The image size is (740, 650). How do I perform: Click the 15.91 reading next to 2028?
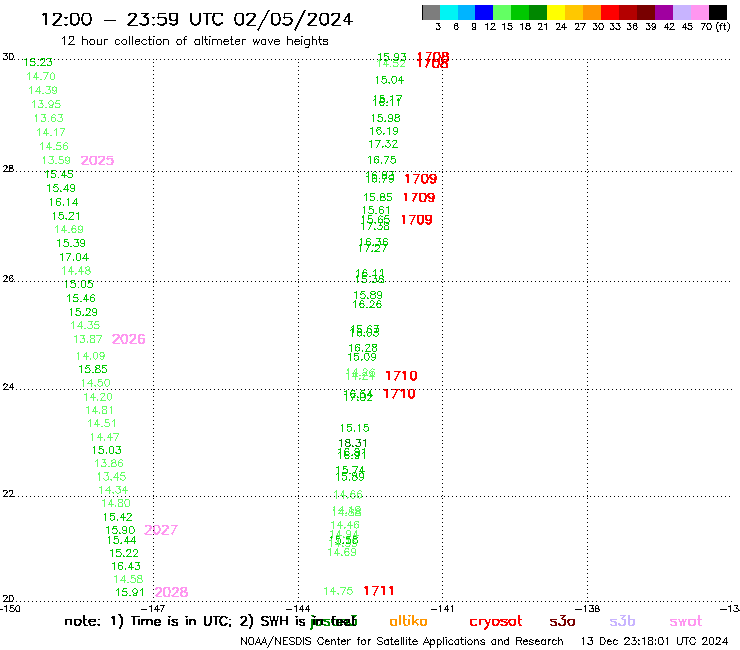click(130, 592)
